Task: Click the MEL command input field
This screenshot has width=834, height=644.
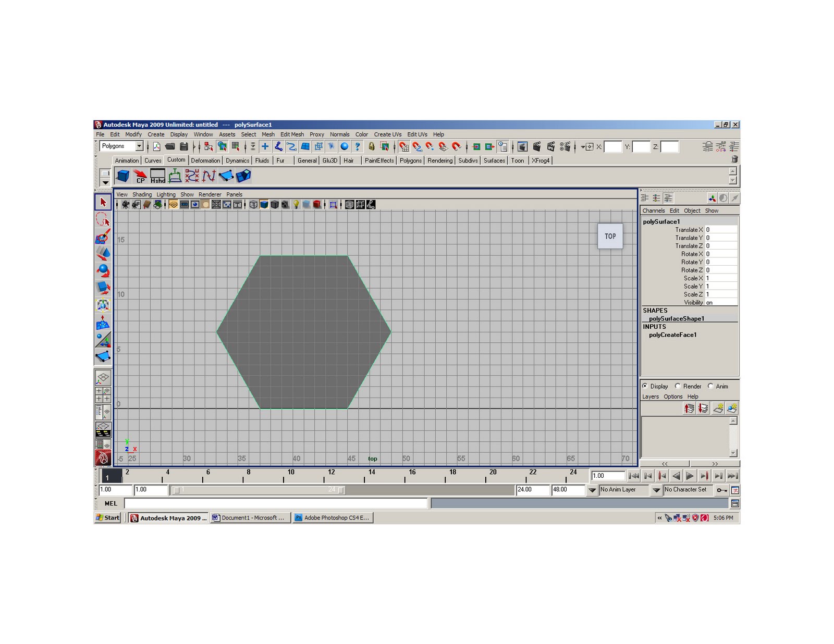Action: 276,503
